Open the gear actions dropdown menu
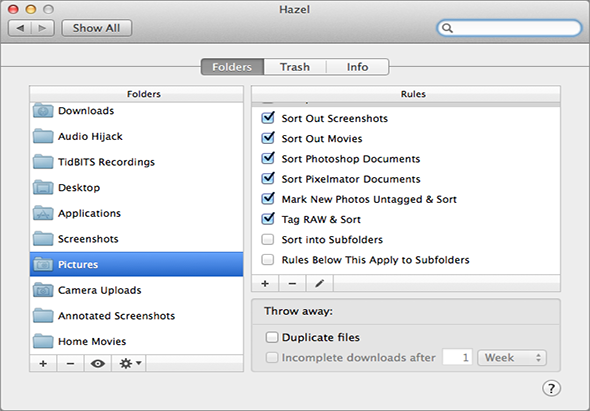 coord(129,364)
